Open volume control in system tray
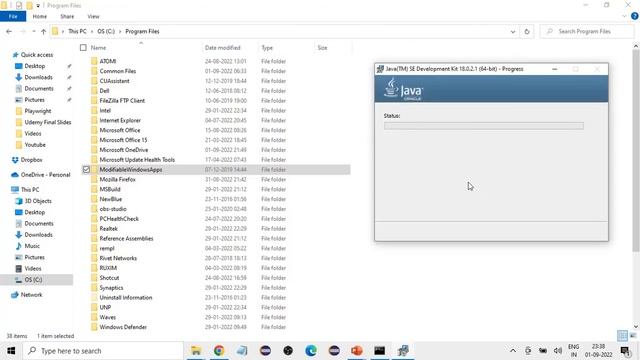 [x=558, y=351]
